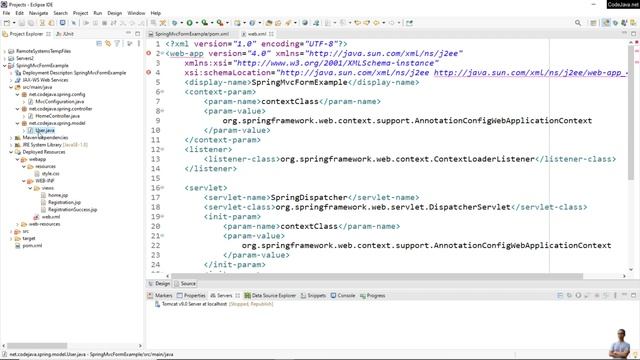Open the web-app_ schema URL link on line 4
Image resolution: width=640 pixels, height=360 pixels.
pos(530,73)
